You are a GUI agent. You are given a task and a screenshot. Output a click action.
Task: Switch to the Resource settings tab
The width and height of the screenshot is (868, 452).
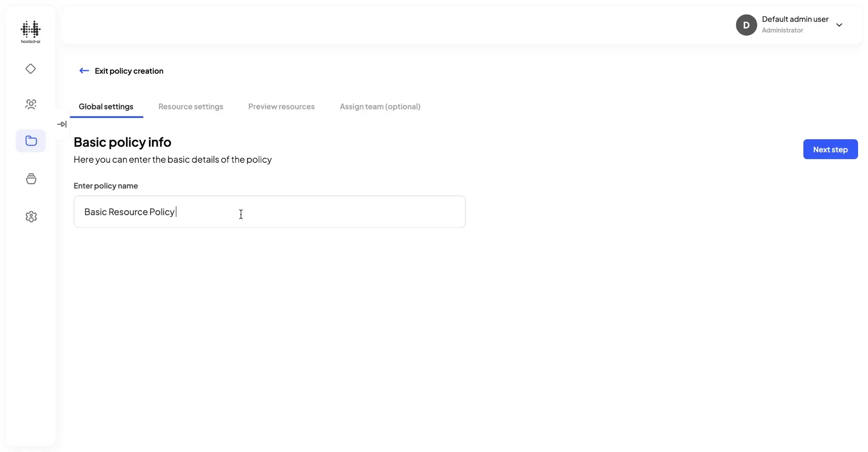pyautogui.click(x=191, y=107)
